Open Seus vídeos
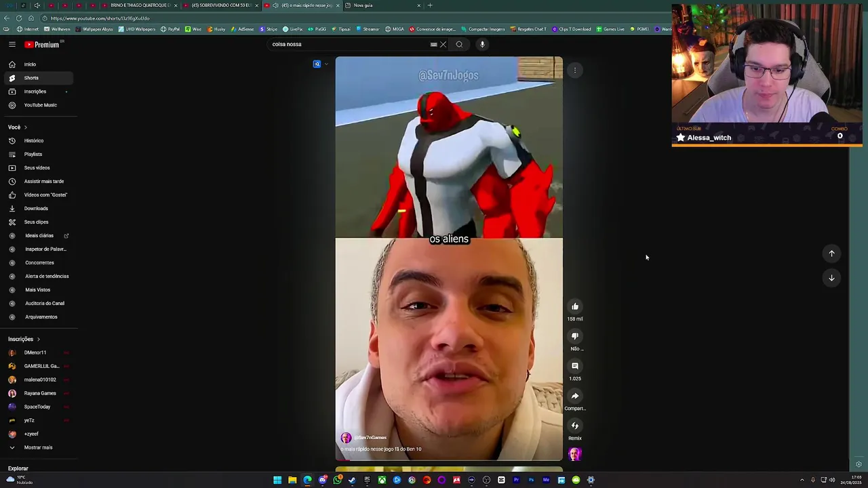The image size is (868, 488). pyautogui.click(x=37, y=168)
